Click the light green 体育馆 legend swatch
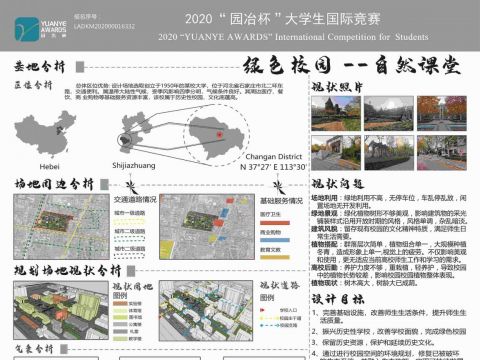The width and height of the screenshot is (480, 360). (120, 310)
